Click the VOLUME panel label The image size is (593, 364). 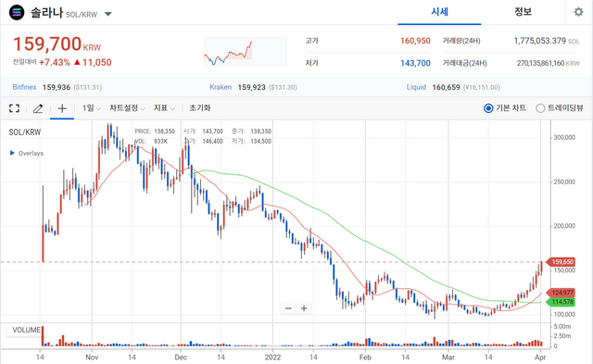click(26, 330)
